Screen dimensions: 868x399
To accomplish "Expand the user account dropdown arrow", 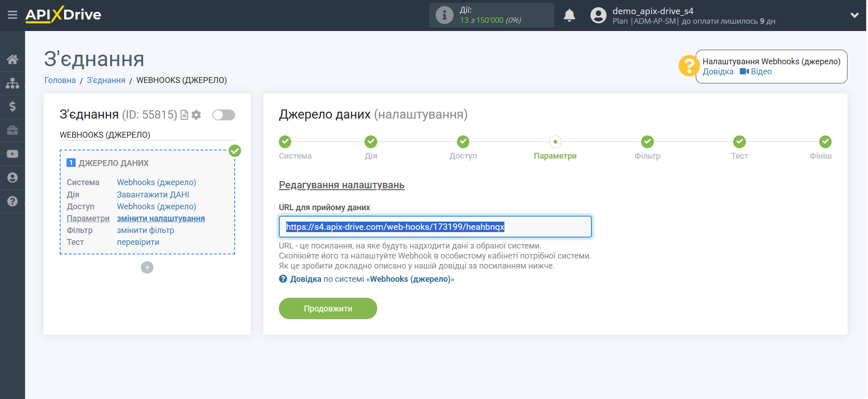I will [x=854, y=16].
